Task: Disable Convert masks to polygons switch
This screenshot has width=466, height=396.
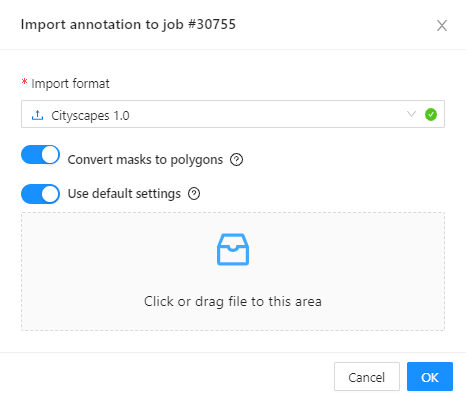Action: [x=40, y=155]
